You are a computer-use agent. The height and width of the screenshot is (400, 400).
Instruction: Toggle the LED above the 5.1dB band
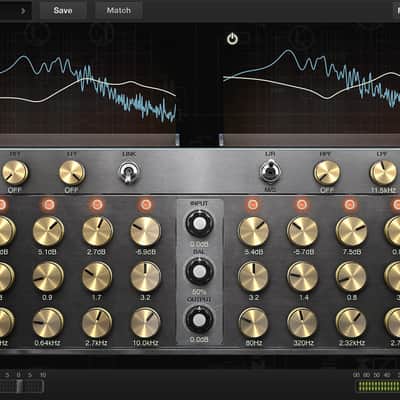48,204
